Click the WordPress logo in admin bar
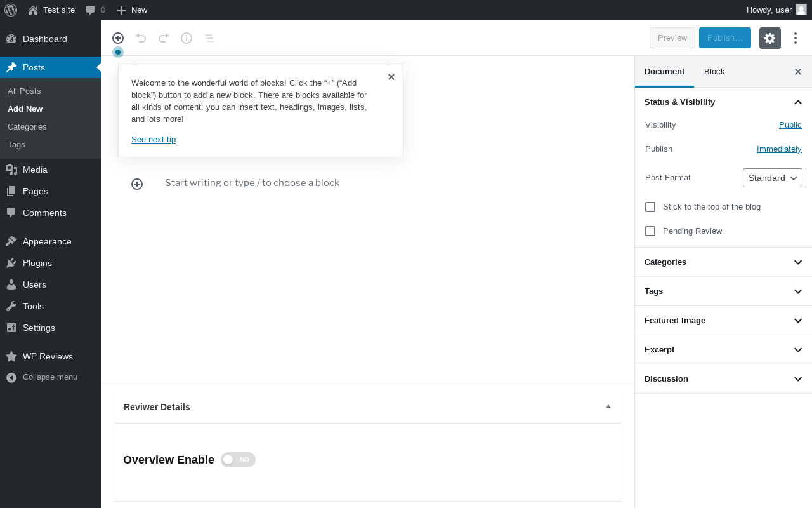 point(11,10)
